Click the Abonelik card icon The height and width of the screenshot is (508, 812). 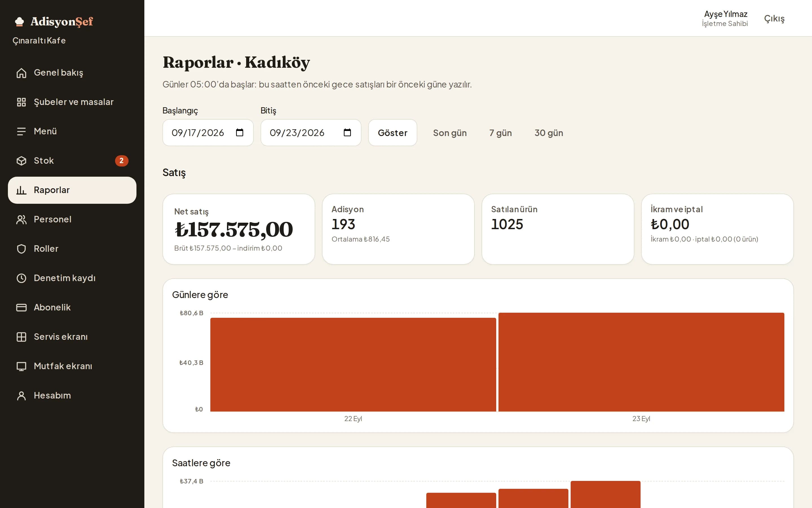(x=21, y=307)
